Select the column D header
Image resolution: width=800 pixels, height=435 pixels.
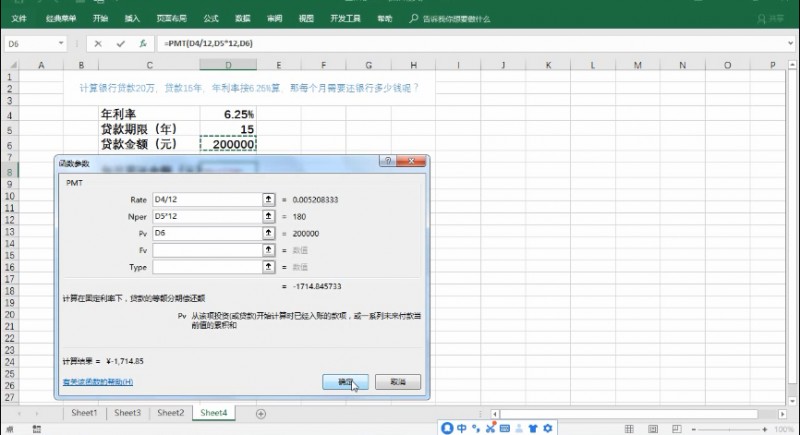click(228, 65)
